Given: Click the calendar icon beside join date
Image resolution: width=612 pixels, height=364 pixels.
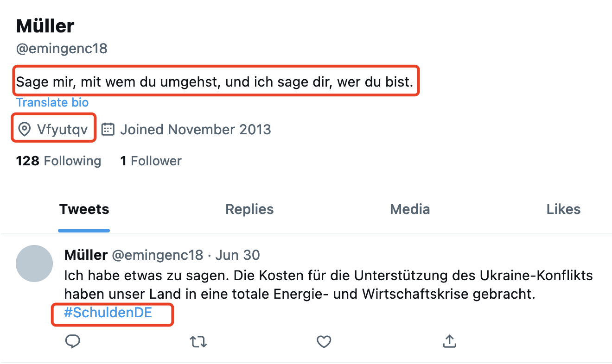Looking at the screenshot, I should pos(108,129).
